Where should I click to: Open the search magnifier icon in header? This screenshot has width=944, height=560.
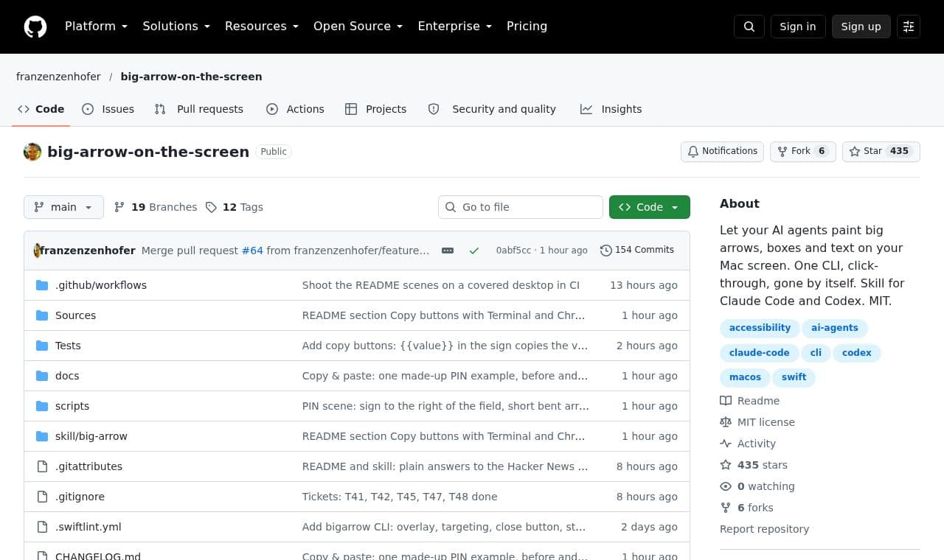click(749, 27)
